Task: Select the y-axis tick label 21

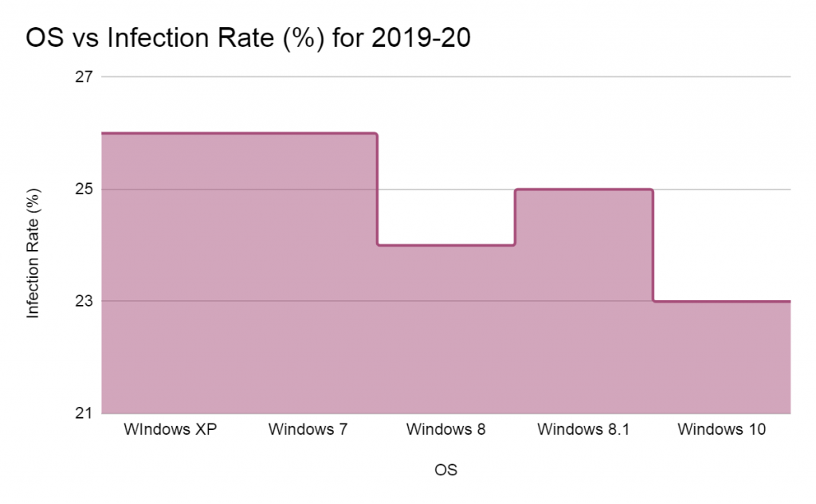Action: coord(85,413)
